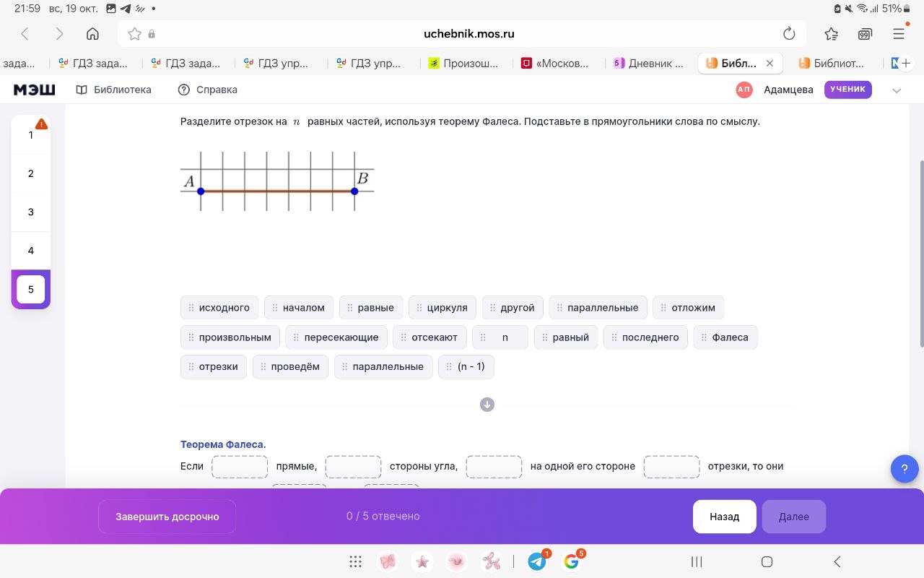The width and height of the screenshot is (924, 578).
Task: Click the УЧЕНИК role badge
Action: (848, 90)
